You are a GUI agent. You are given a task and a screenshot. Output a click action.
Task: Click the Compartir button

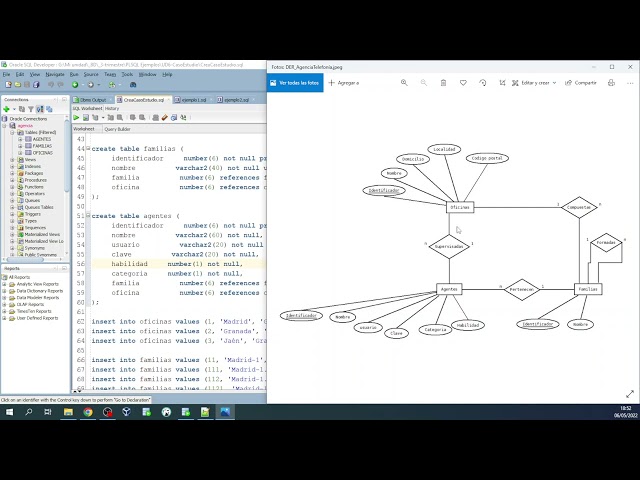tap(581, 83)
